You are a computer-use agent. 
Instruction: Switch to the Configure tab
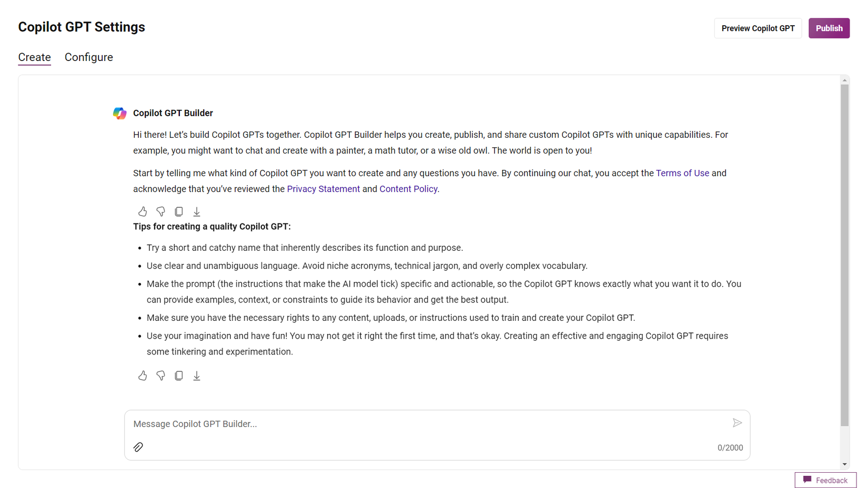tap(89, 57)
